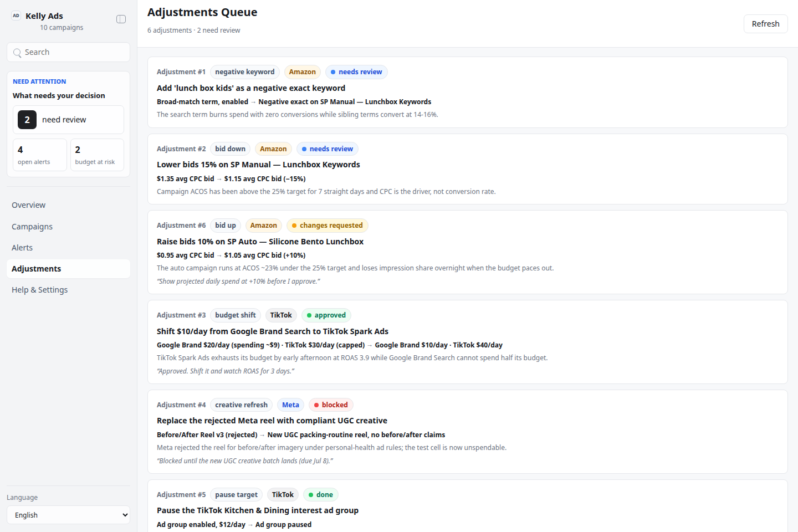Screen dimensions: 798x532
Task: Click the Kelly Ads AD logo badge
Action: pos(16,16)
